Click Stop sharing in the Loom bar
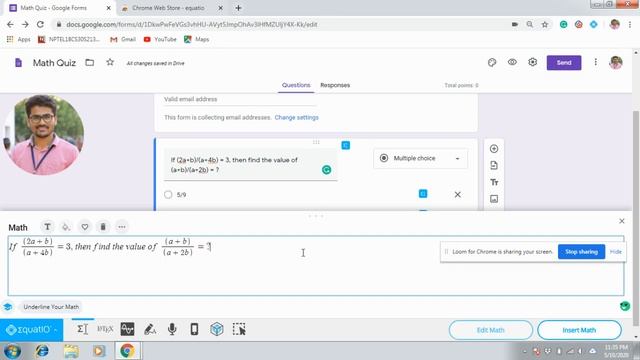Viewport: 640px width, 360px height. coord(581,251)
